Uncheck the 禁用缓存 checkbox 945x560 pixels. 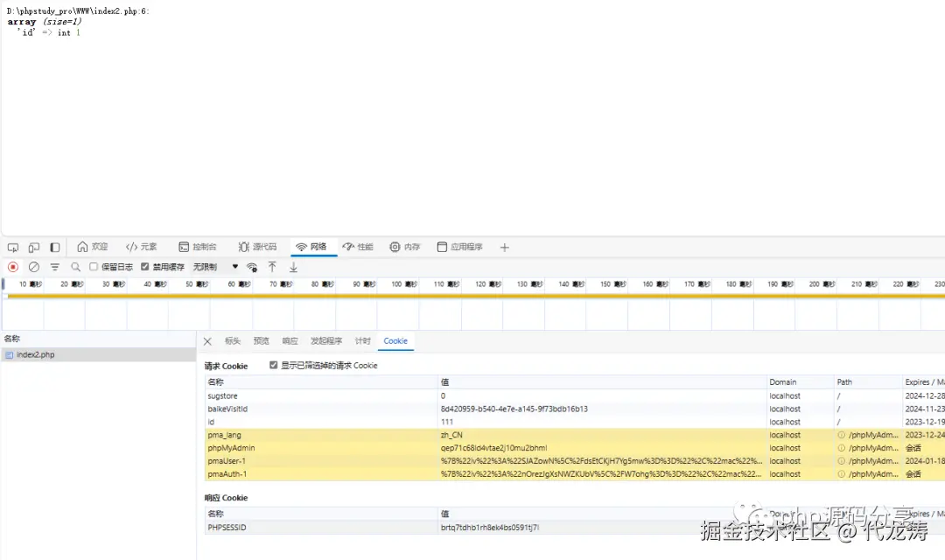144,266
